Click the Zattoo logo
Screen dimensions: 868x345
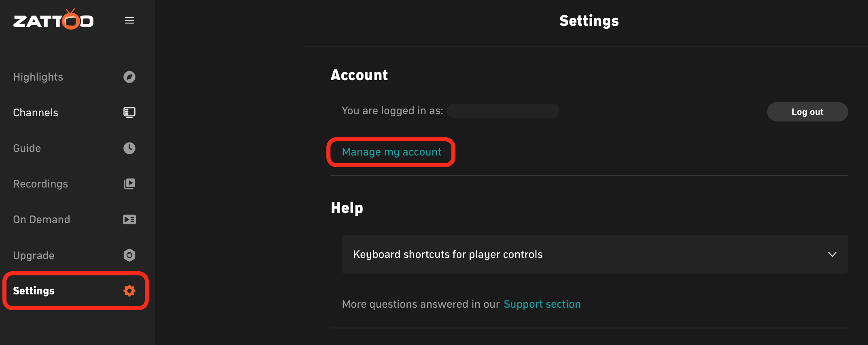pos(53,20)
